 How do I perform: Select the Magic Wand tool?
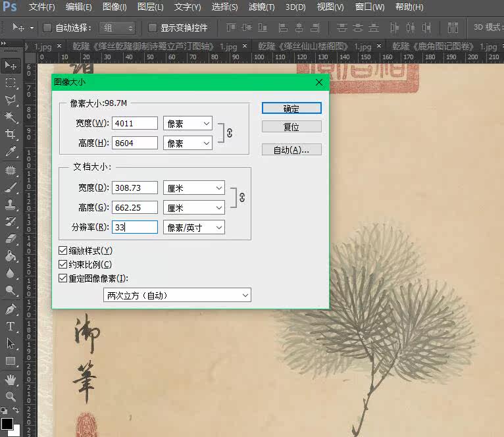[11, 117]
